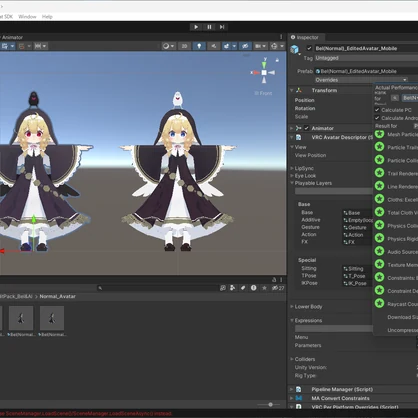Click the Pause button in the toolbar
Viewport: 418px width, 418px height.
209,27
